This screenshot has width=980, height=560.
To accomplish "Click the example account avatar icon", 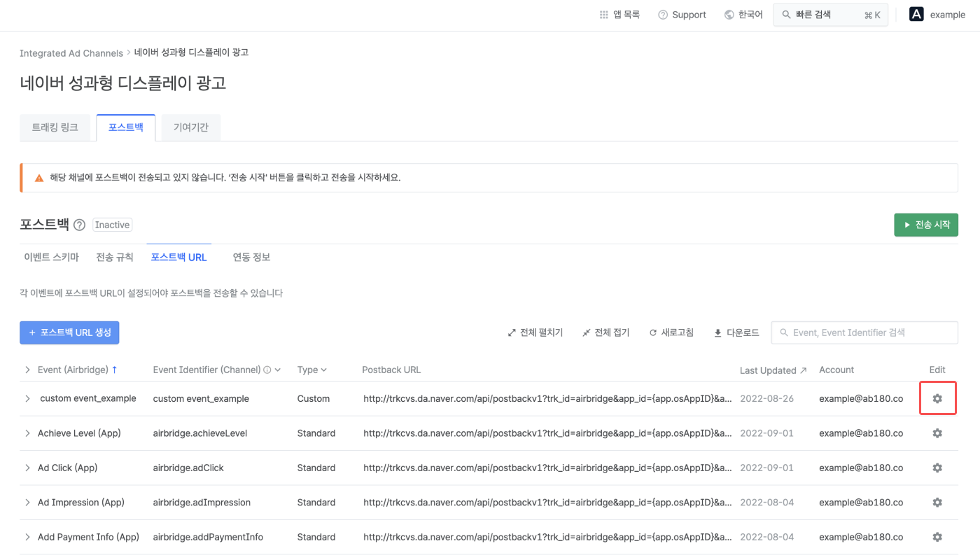I will (x=916, y=14).
